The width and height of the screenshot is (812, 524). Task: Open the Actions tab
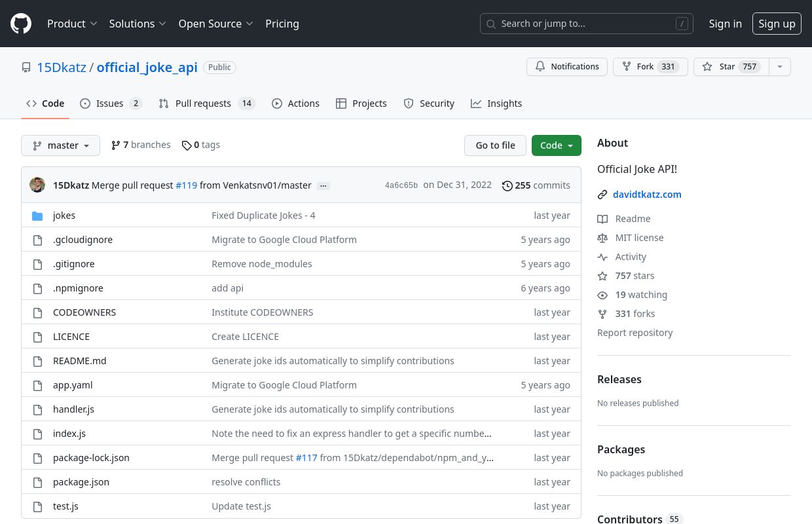[295, 103]
